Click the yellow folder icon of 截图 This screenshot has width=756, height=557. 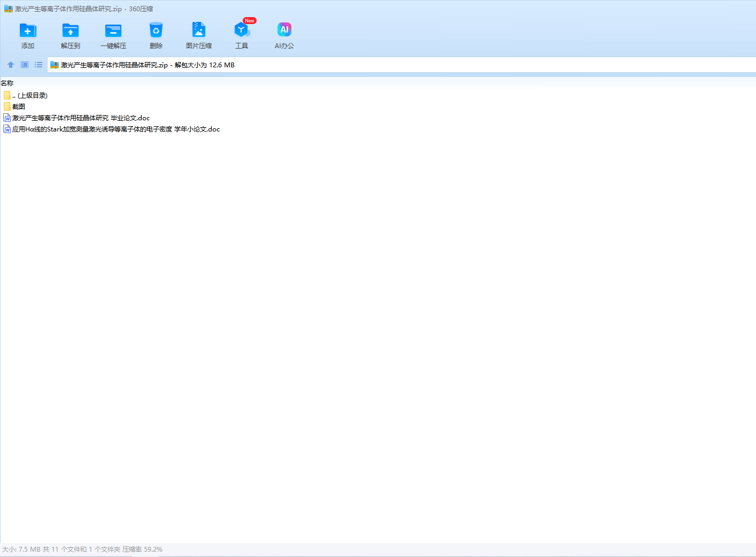(x=7, y=106)
